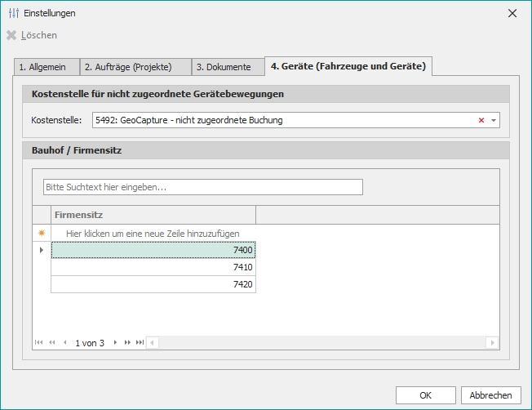
Task: Open the 2. Aufträge (Projekte) tab
Action: coord(135,67)
